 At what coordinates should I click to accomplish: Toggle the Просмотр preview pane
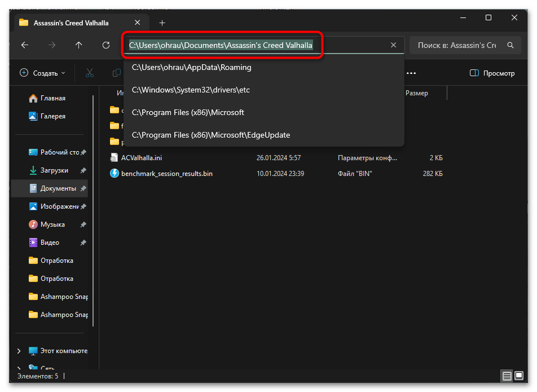492,73
